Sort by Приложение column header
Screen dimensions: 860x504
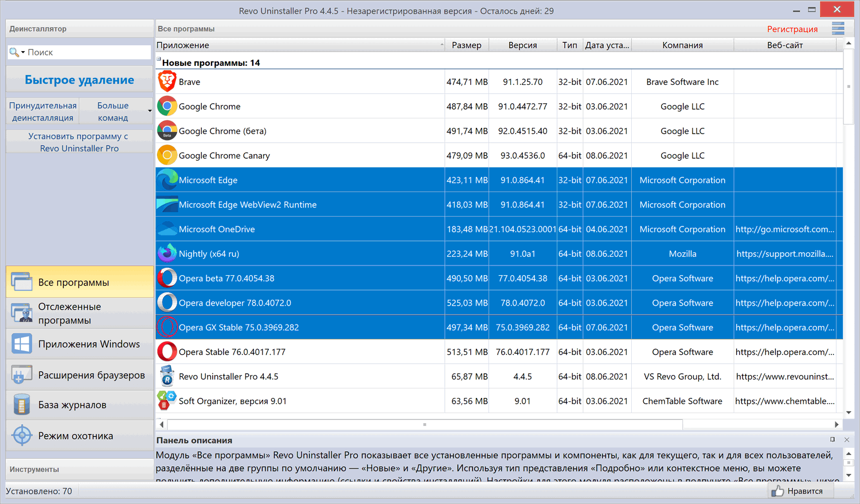coord(300,45)
